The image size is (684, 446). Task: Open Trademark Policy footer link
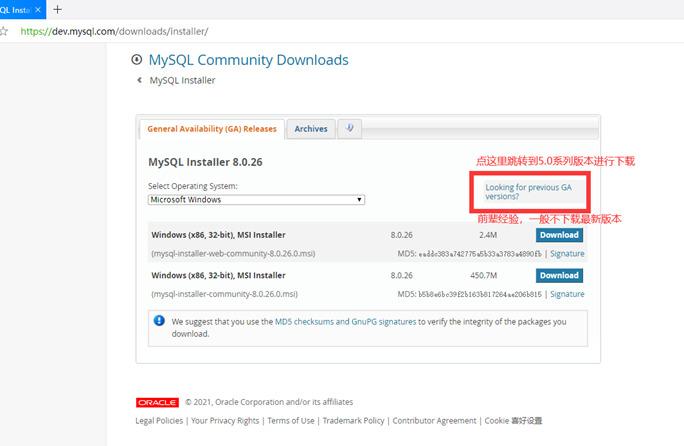(x=353, y=421)
